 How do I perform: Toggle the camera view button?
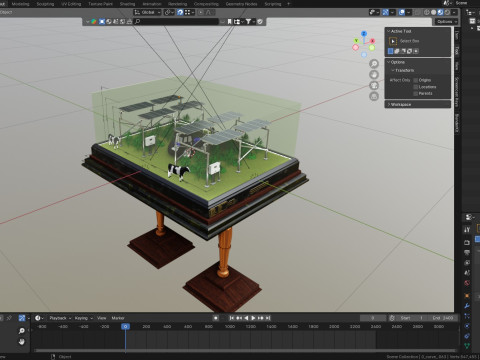pyautogui.click(x=374, y=86)
